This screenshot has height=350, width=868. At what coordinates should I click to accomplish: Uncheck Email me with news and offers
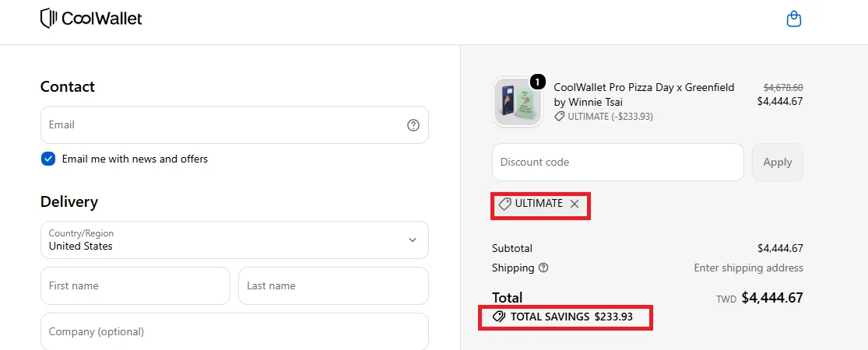pos(48,159)
